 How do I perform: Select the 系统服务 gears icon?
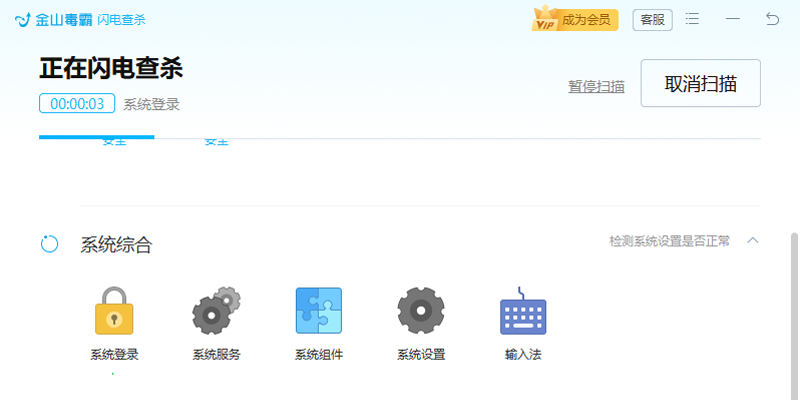coord(216,311)
